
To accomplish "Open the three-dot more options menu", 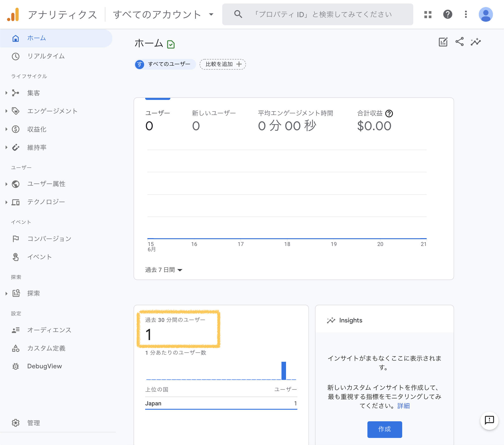I will [x=466, y=14].
